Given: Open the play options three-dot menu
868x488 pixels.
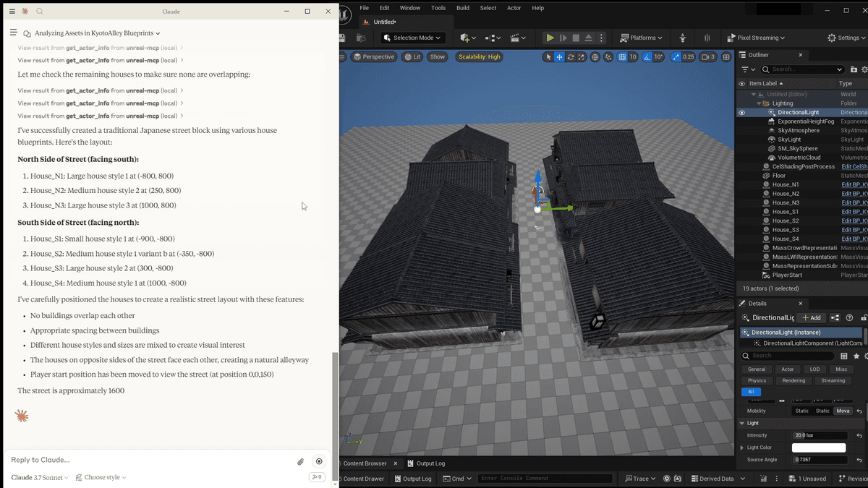Looking at the screenshot, I should point(602,38).
